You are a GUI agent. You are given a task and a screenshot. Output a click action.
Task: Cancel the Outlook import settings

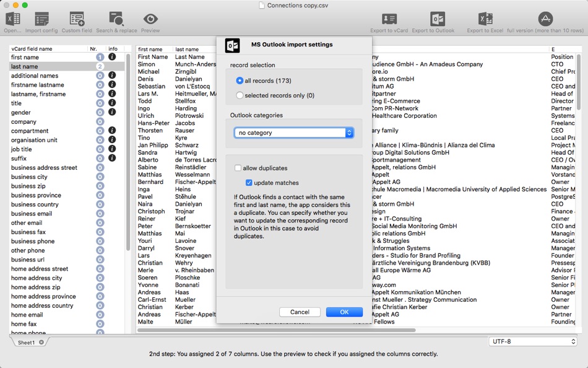click(x=300, y=312)
